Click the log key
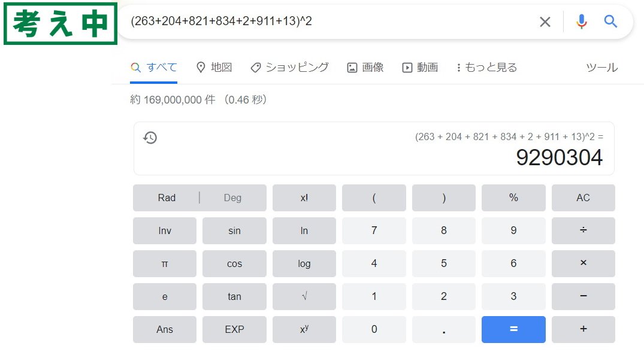Image resolution: width=644 pixels, height=352 pixels. pos(304,263)
